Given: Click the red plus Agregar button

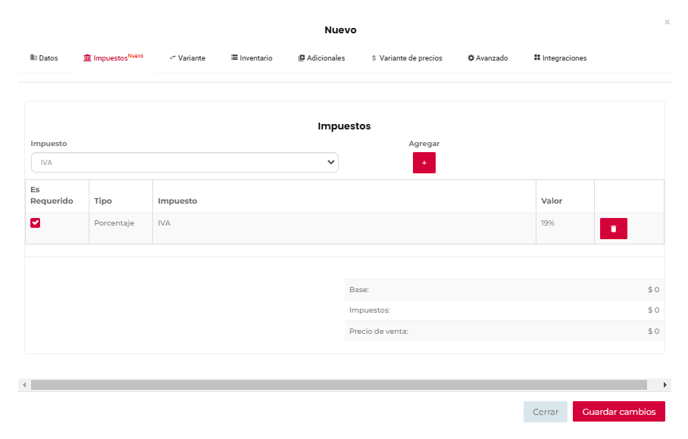Looking at the screenshot, I should (x=424, y=162).
